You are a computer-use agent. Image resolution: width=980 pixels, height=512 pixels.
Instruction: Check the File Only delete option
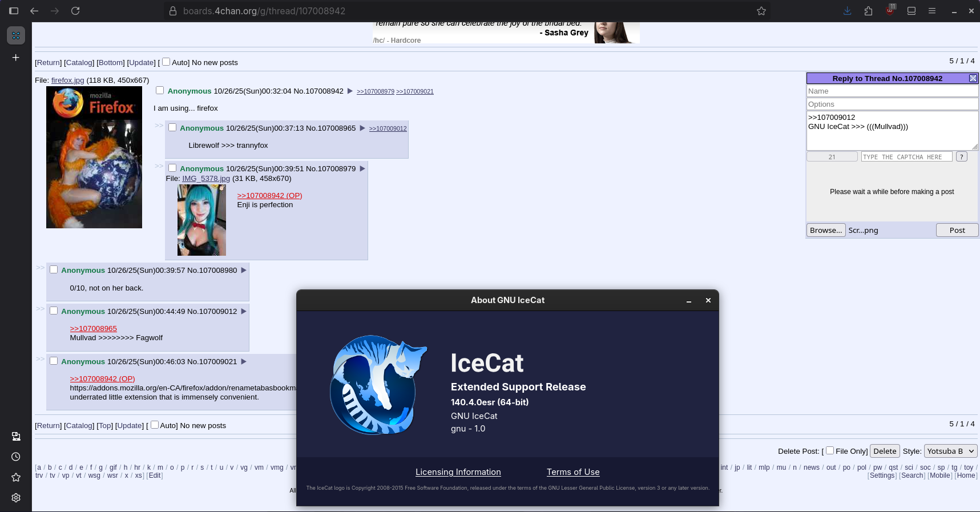point(830,450)
